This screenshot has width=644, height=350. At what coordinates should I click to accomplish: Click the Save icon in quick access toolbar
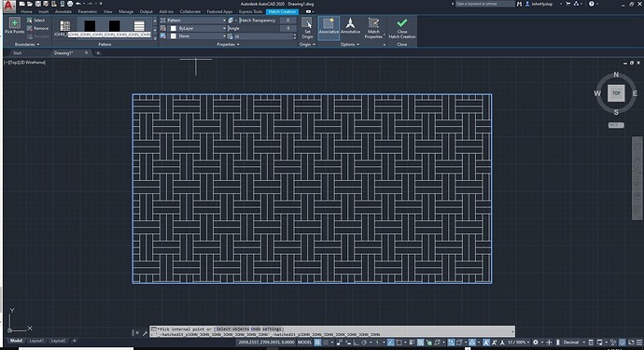[37, 4]
